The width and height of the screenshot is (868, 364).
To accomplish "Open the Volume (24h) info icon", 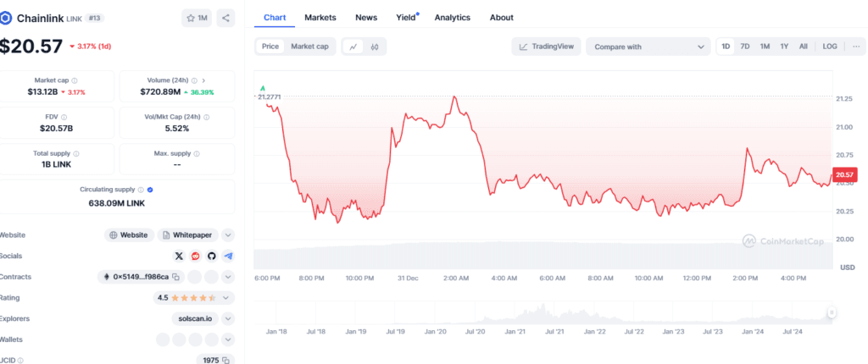I will [x=194, y=80].
